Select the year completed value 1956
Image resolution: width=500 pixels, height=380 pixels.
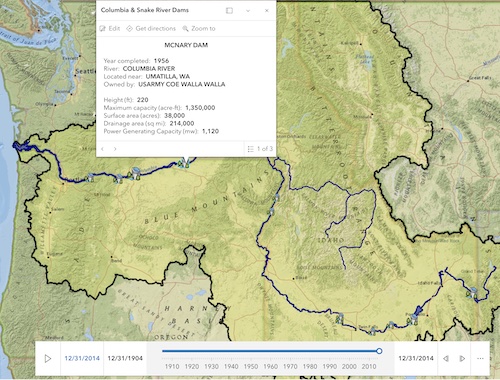tap(161, 61)
